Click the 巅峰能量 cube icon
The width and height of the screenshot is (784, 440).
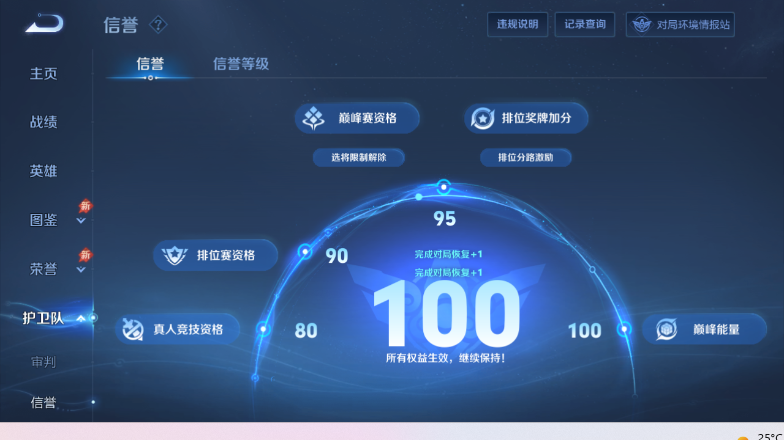tap(666, 329)
